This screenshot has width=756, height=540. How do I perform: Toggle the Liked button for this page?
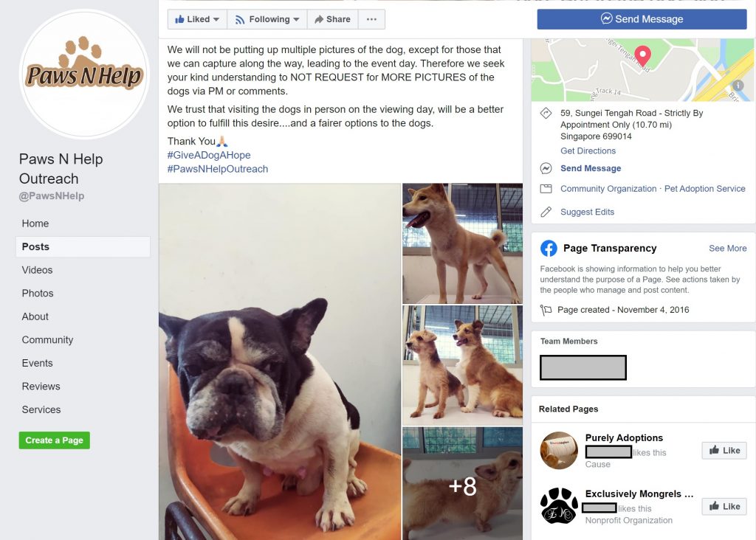(197, 19)
